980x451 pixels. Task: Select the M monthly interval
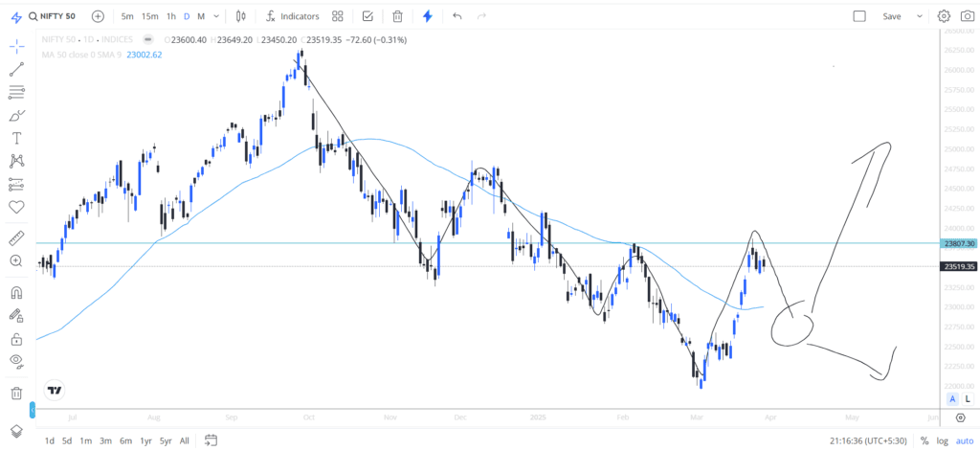(x=201, y=16)
